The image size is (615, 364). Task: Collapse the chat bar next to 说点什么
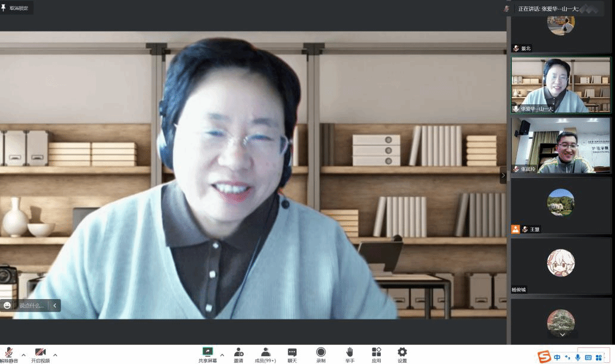[55, 306]
